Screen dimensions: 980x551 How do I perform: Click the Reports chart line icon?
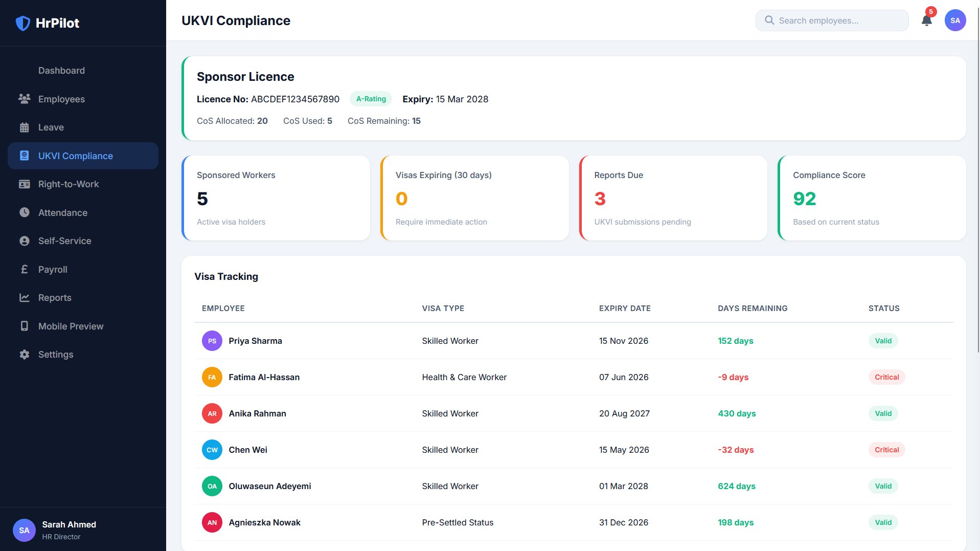(x=24, y=298)
